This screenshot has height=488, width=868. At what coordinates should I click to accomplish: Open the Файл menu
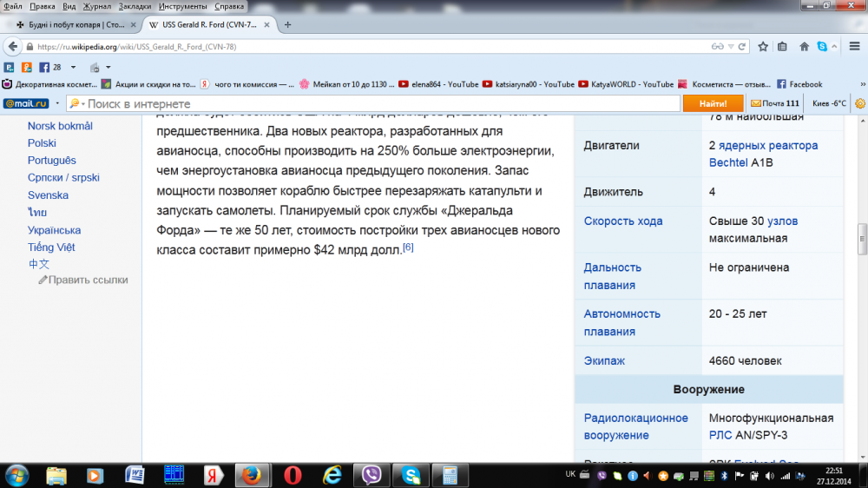[x=13, y=6]
